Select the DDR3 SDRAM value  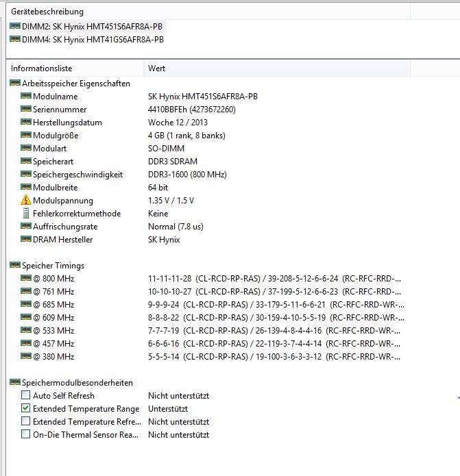173,162
